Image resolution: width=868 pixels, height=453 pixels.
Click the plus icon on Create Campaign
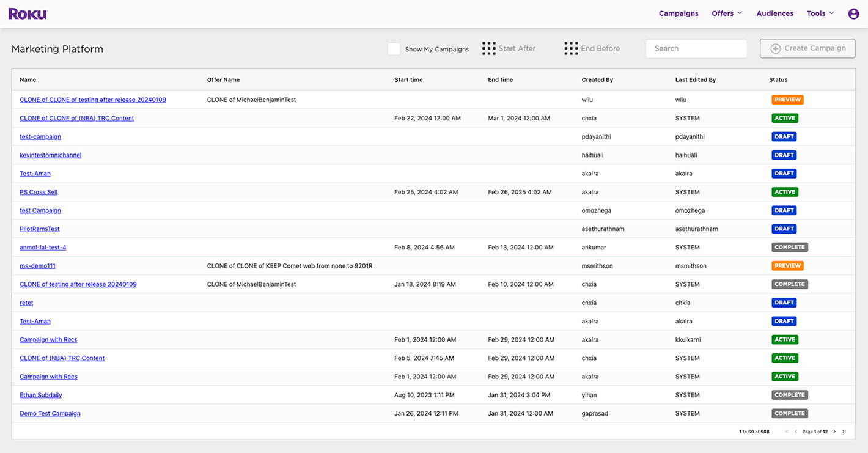click(x=776, y=48)
